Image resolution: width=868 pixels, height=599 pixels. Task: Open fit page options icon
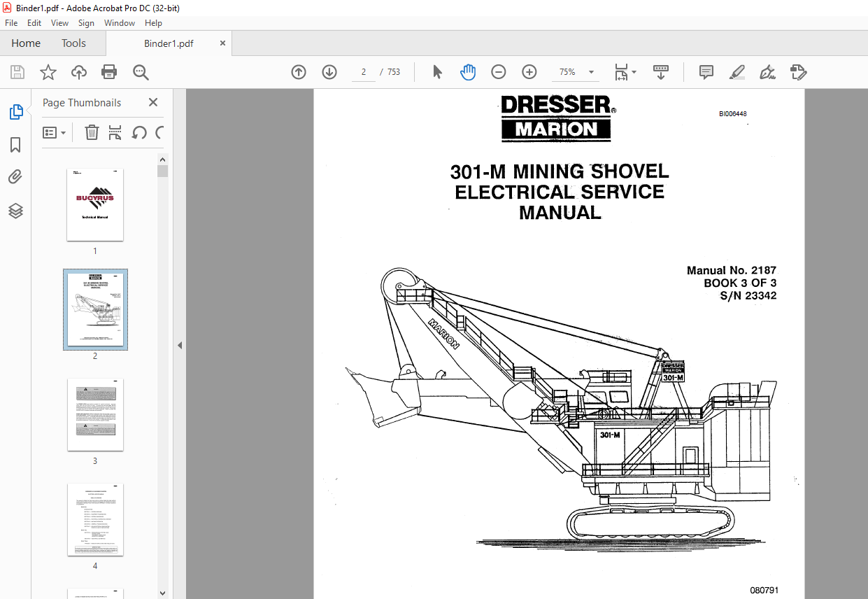[x=621, y=71]
